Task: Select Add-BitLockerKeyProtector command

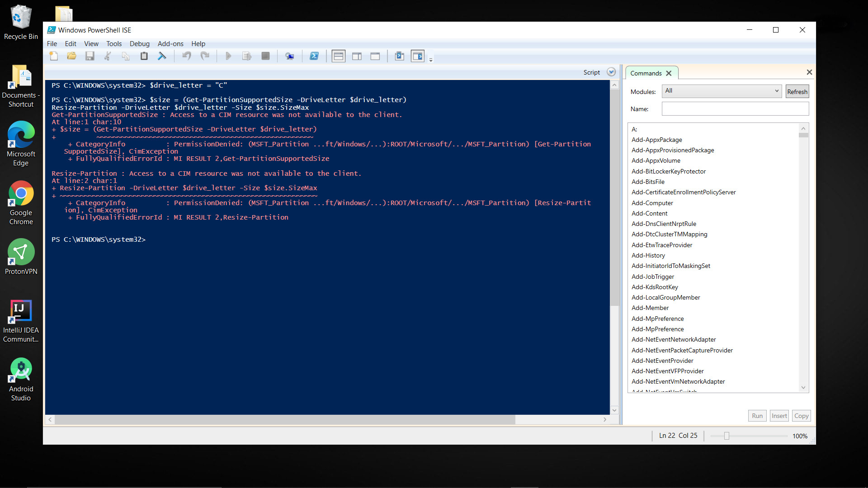Action: (669, 171)
